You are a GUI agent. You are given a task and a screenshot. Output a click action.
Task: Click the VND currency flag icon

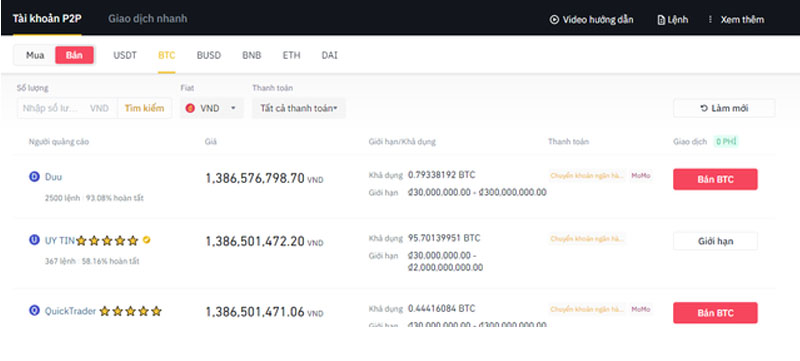click(190, 109)
